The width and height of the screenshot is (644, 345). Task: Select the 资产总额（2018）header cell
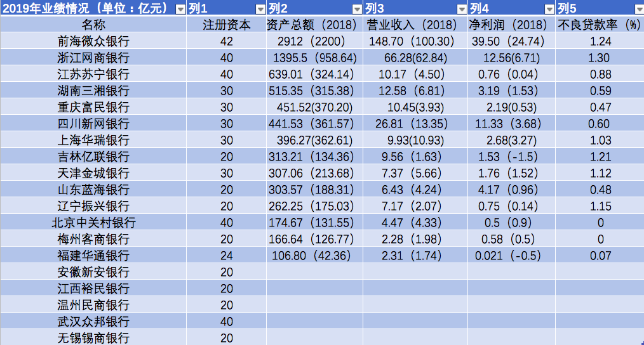coord(314,25)
